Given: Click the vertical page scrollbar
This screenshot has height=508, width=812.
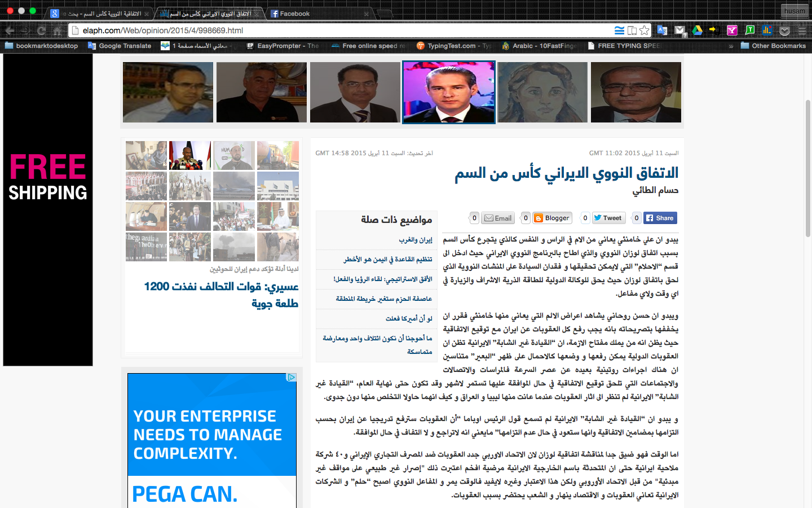Looking at the screenshot, I should (808, 168).
